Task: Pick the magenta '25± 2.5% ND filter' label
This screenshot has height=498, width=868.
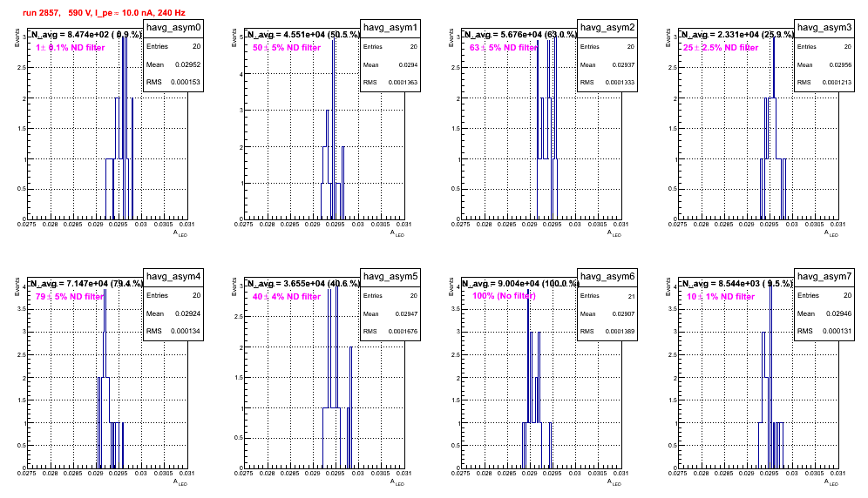Action: point(721,48)
